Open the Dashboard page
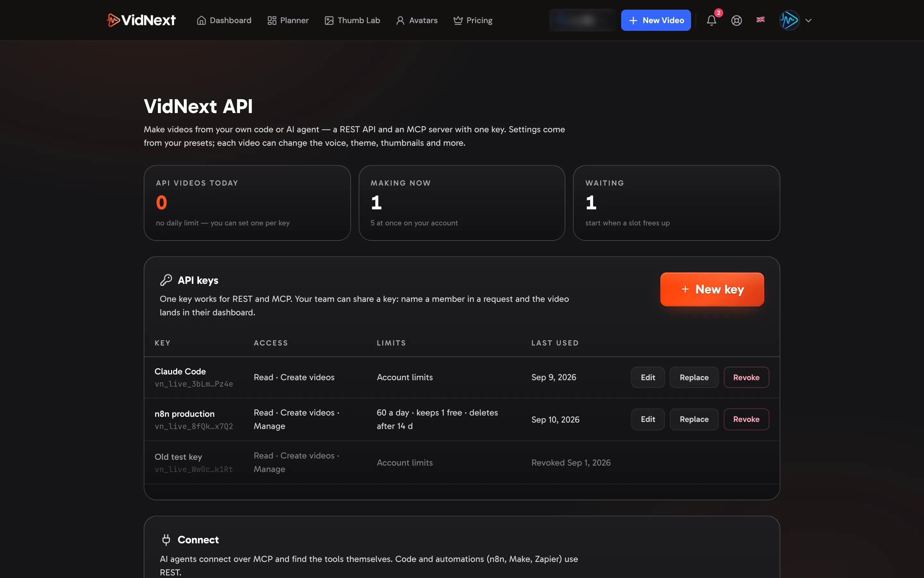The height and width of the screenshot is (578, 924). point(224,20)
